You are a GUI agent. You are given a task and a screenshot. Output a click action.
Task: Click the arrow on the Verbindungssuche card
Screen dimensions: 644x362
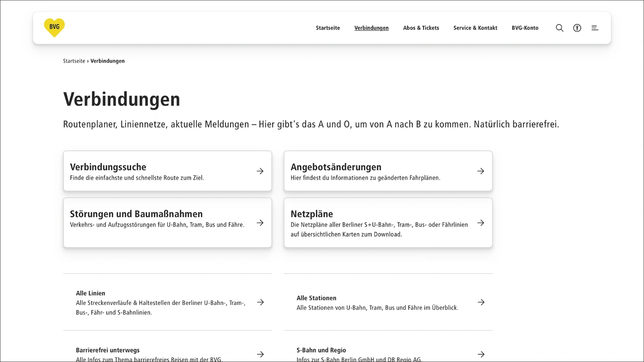click(260, 171)
